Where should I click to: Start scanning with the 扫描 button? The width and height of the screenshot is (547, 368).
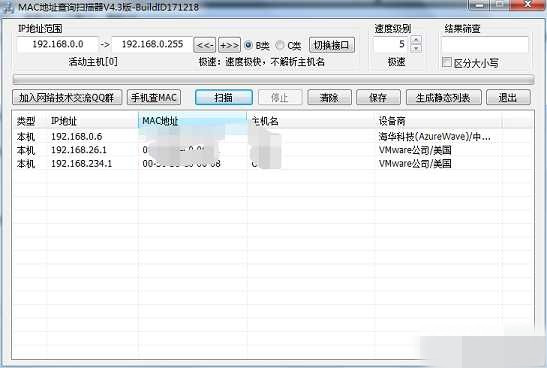pyautogui.click(x=224, y=97)
